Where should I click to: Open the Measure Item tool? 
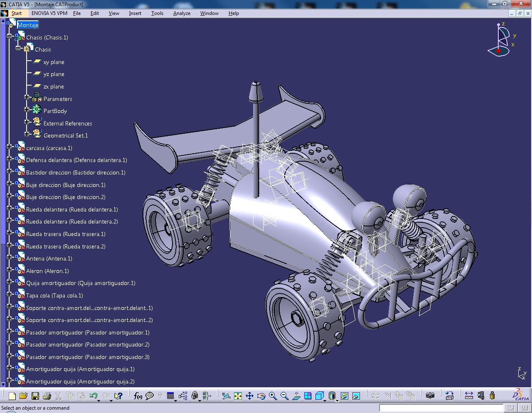pyautogui.click(x=481, y=396)
